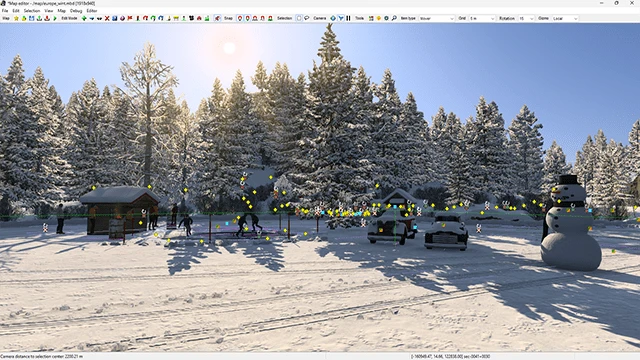
Task: Toggle the snap enable button beside Snap label
Action: coord(218,18)
